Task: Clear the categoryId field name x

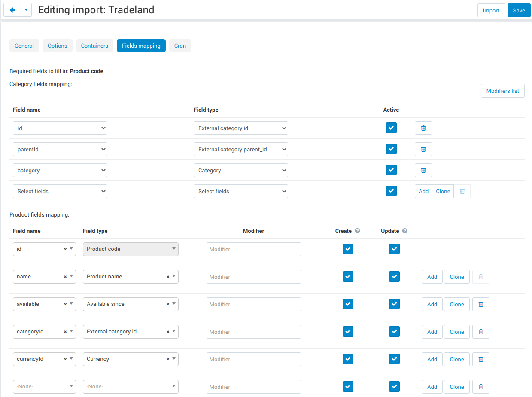Action: pos(65,332)
